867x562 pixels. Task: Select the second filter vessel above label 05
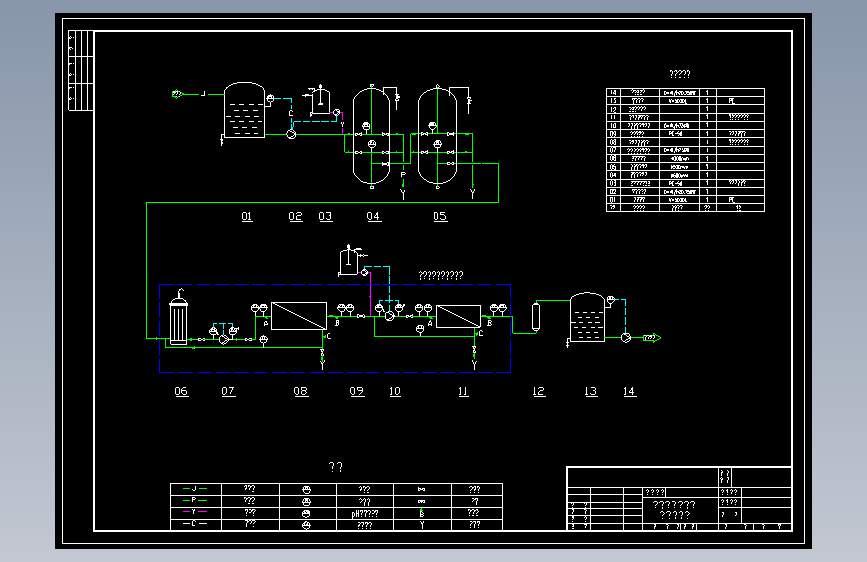coord(437,136)
